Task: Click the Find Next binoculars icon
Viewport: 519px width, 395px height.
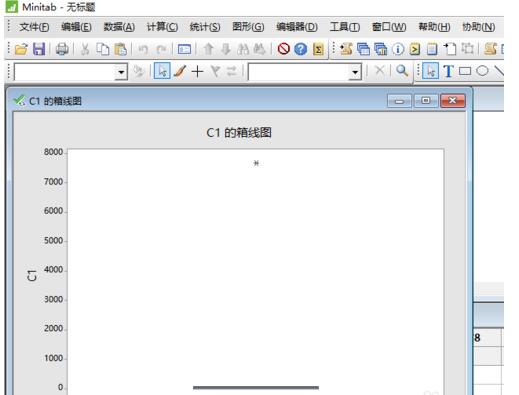Action: 259,49
